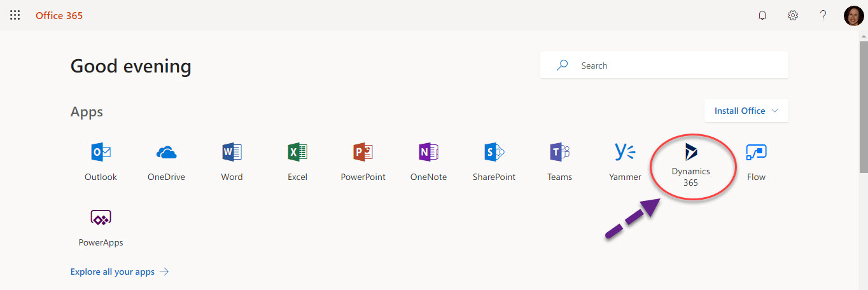Open the PowerApps app
The height and width of the screenshot is (290, 868).
click(101, 228)
